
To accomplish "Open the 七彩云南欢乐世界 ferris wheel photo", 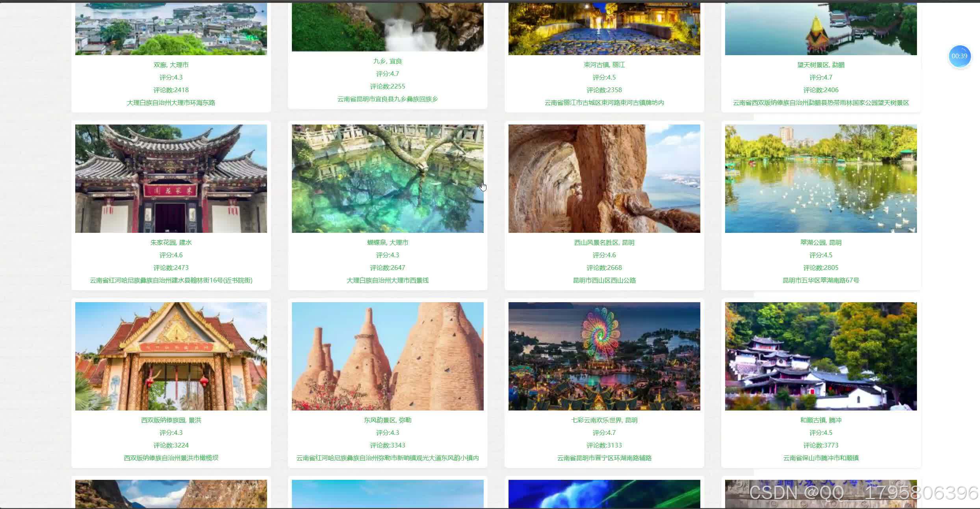I will [x=604, y=356].
